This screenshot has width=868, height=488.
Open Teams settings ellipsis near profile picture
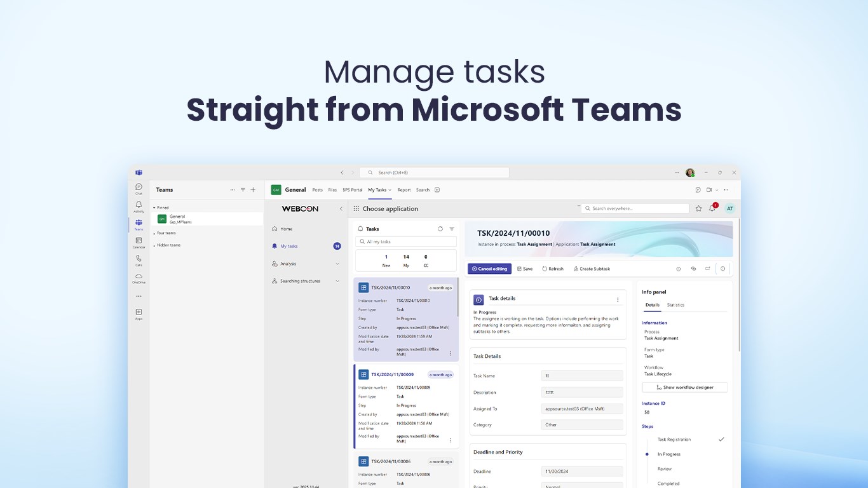677,172
